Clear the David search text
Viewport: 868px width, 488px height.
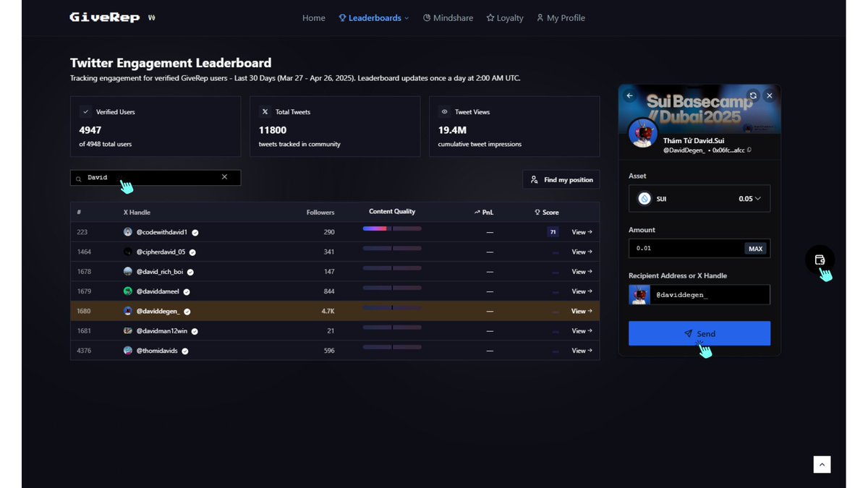point(224,177)
